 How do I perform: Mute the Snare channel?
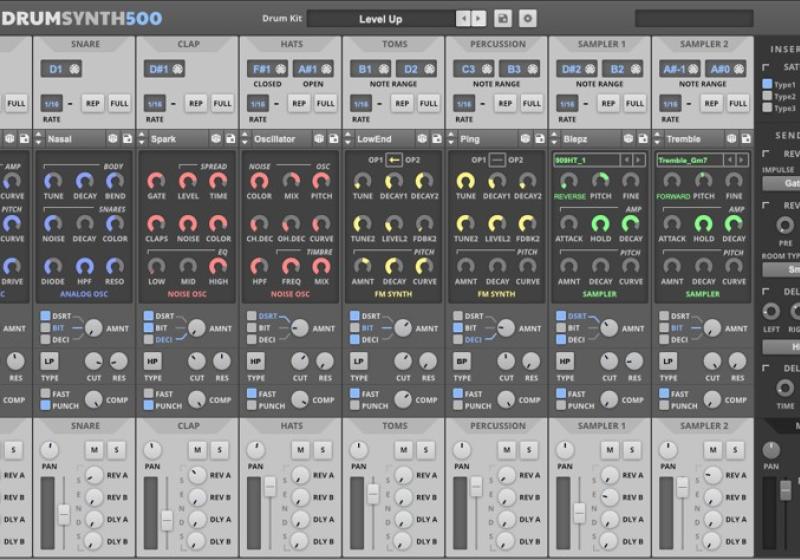coord(93,450)
